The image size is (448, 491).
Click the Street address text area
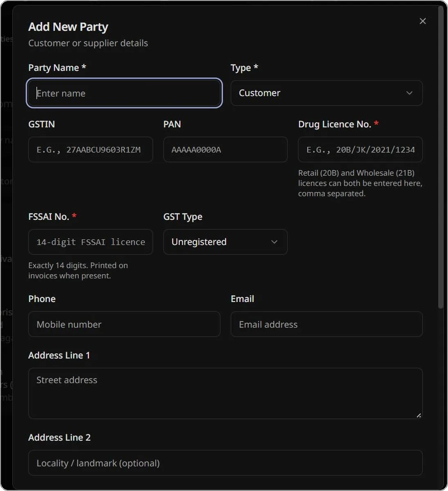coord(225,394)
